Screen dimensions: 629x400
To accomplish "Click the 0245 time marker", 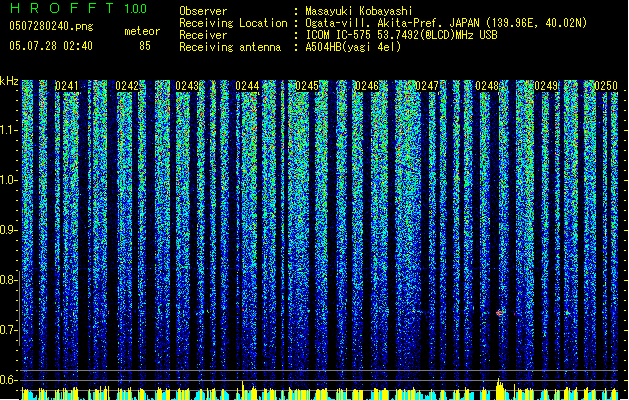I will pyautogui.click(x=307, y=86).
